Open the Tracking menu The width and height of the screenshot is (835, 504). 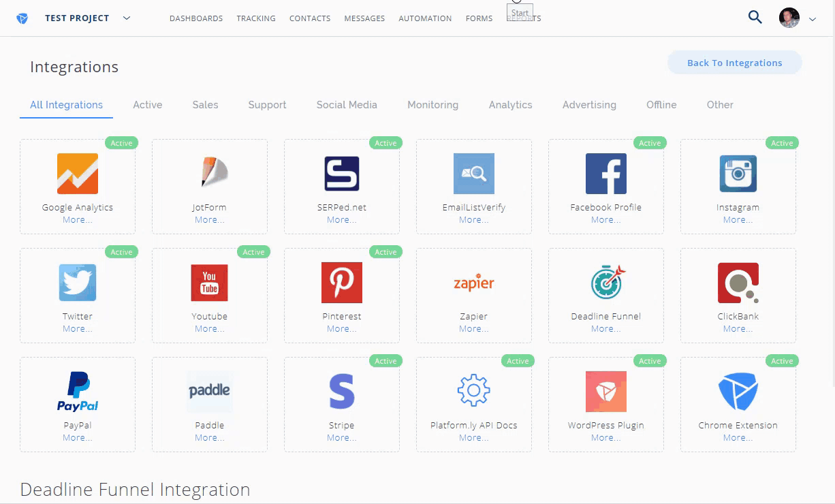256,18
